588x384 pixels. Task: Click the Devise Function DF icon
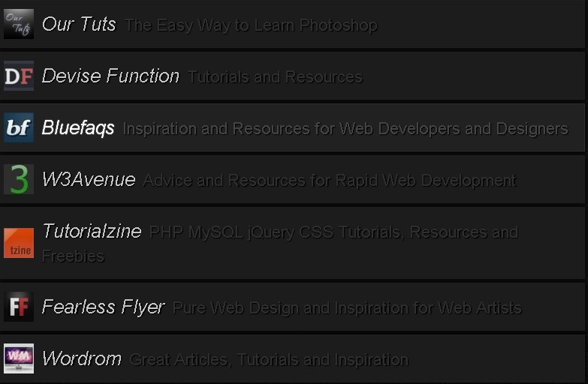(18, 76)
